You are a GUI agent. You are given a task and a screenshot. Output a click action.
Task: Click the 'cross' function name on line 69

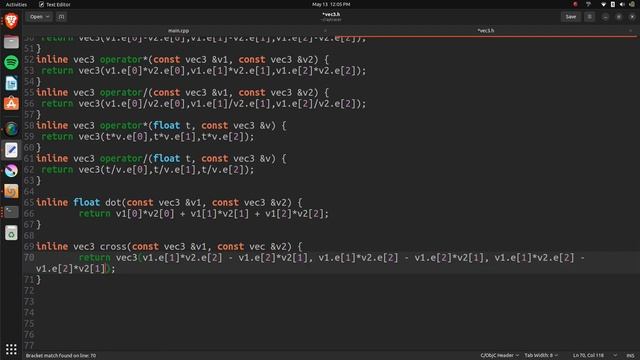click(x=113, y=247)
